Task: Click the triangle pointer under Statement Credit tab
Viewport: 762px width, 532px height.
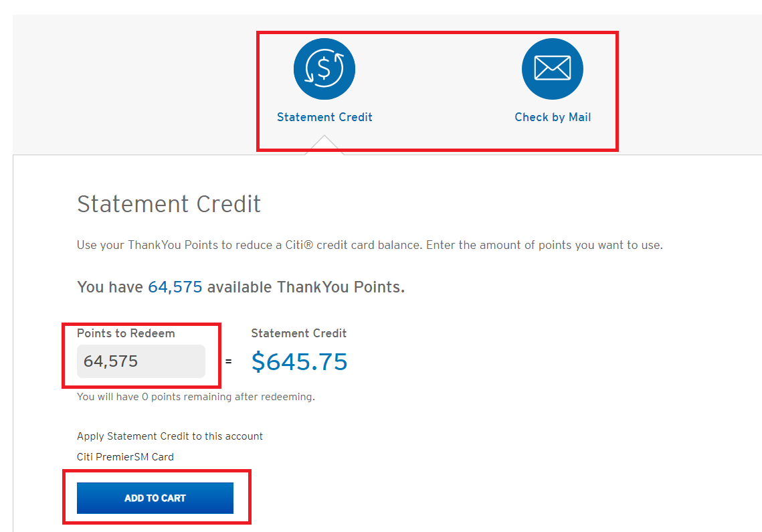Action: point(324,145)
